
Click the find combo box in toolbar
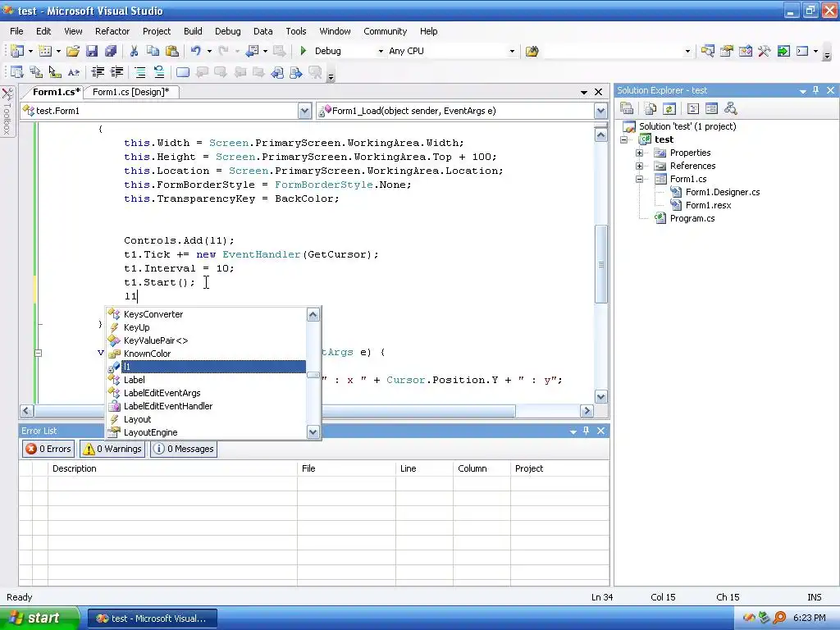pos(618,52)
